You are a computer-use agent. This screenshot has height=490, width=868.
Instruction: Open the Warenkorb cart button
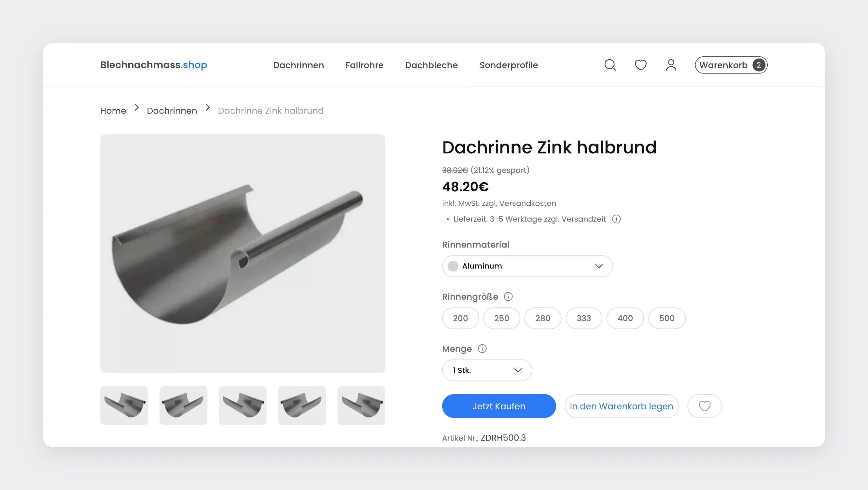[731, 65]
